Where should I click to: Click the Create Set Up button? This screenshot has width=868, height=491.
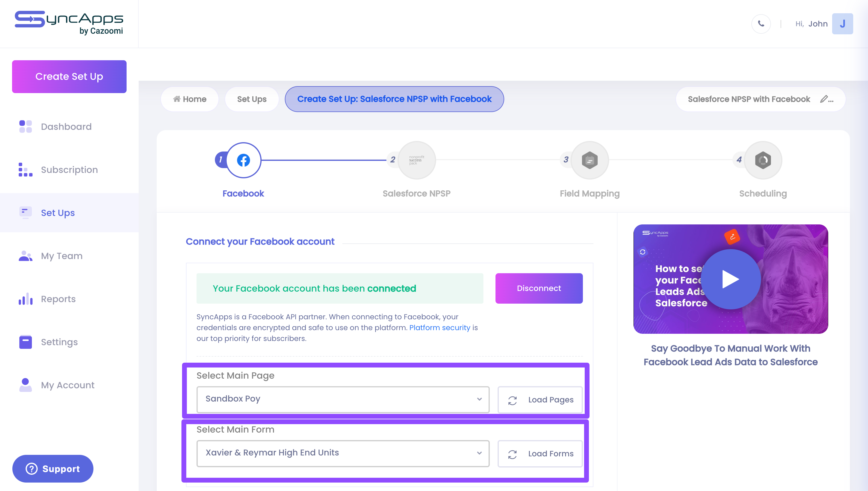tap(69, 77)
